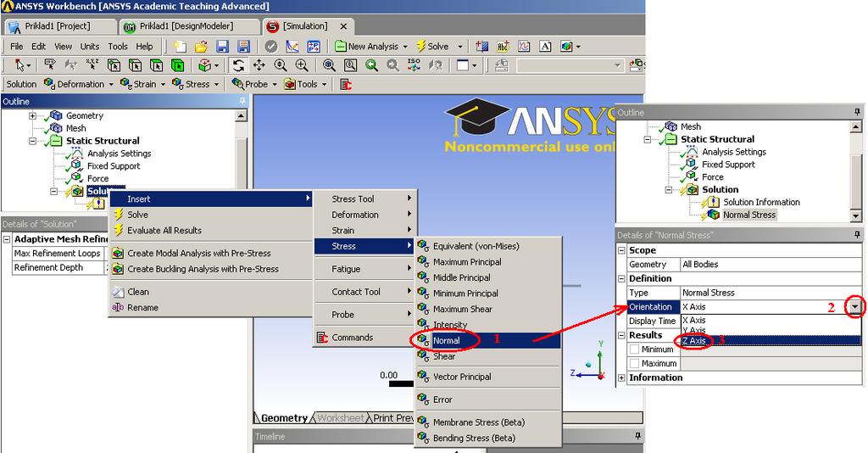Tick the Maximum results checkbox

(634, 364)
